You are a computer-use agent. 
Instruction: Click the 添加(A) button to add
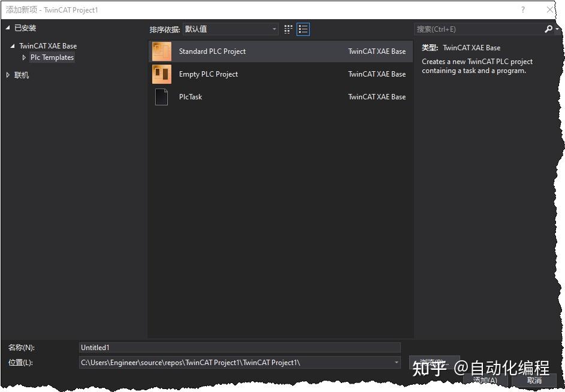click(x=485, y=381)
